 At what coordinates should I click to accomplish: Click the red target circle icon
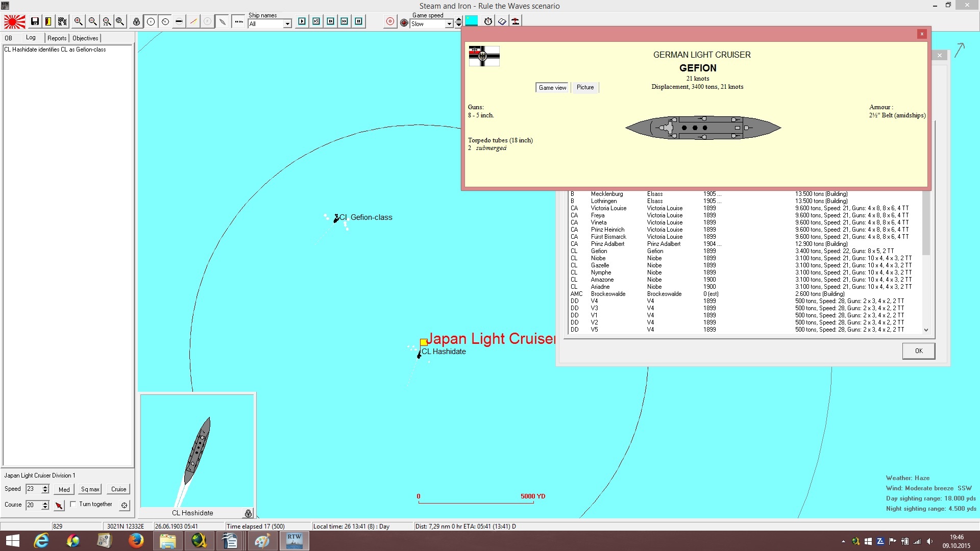pos(390,21)
